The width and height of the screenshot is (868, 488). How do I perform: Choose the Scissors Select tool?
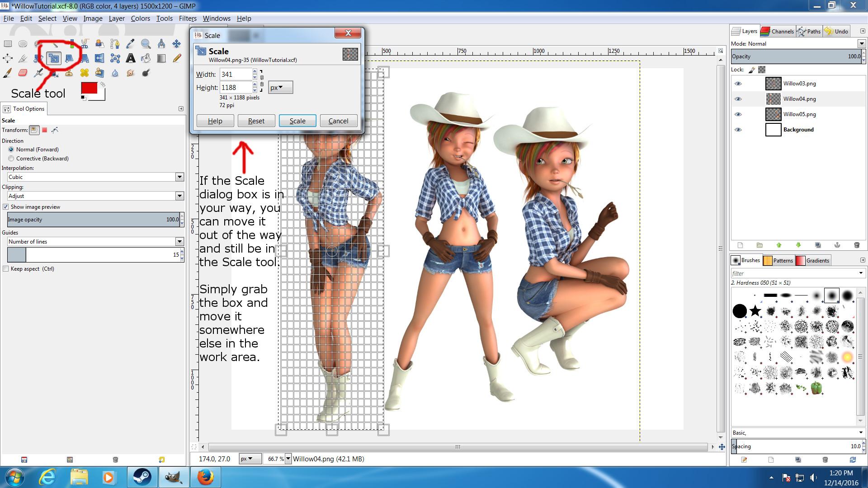point(85,44)
